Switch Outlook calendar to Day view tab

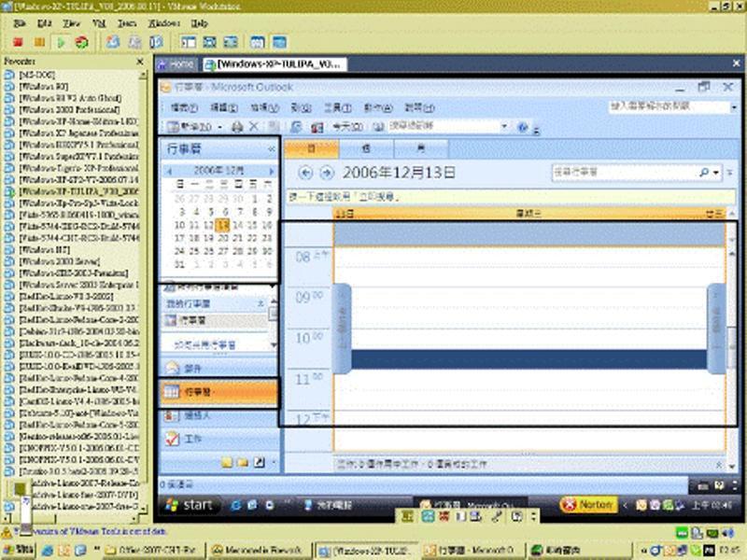312,149
